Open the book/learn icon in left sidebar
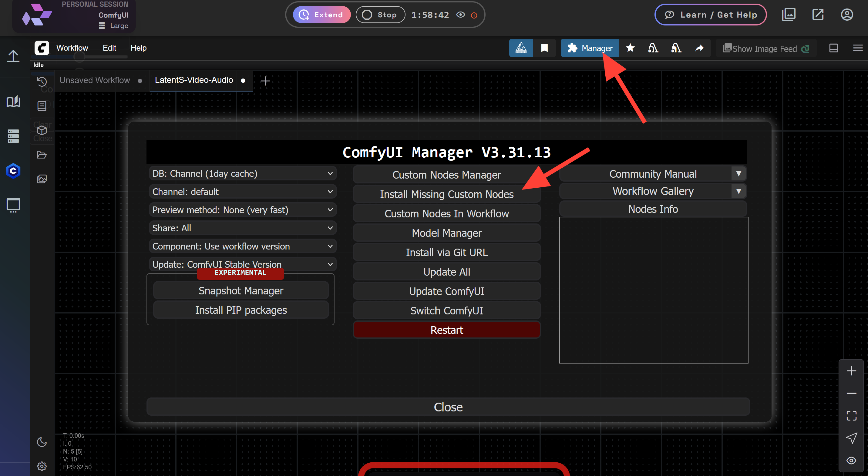This screenshot has width=868, height=476. click(13, 101)
